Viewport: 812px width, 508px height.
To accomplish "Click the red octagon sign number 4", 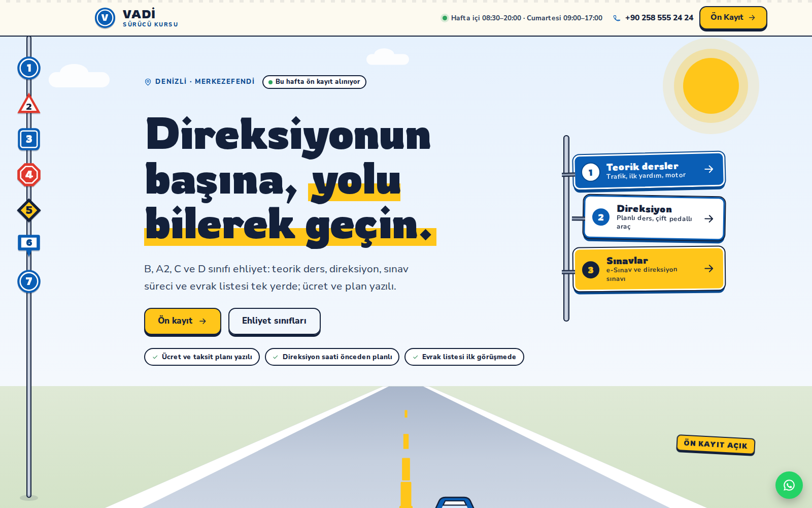I will [29, 175].
